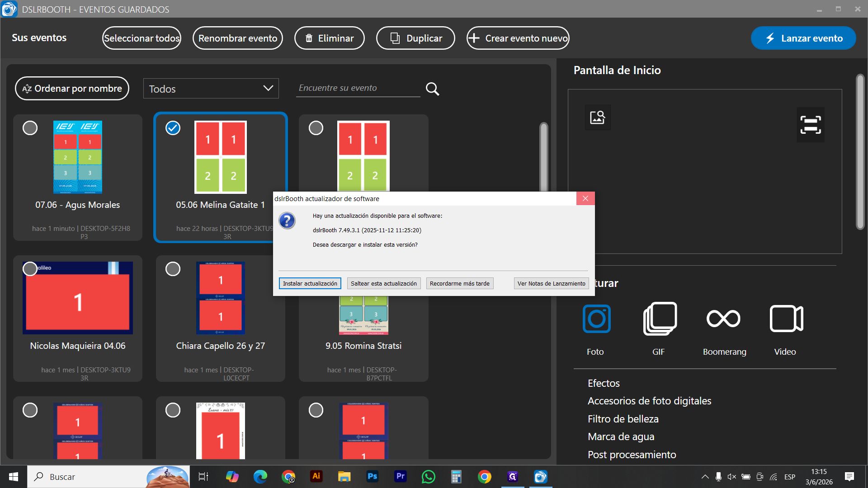The height and width of the screenshot is (488, 868).
Task: Open the Filtro de belleza section
Action: tap(623, 419)
